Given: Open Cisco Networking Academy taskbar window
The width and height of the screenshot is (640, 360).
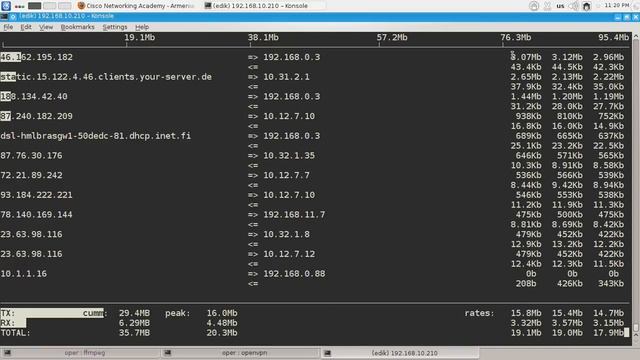Looking at the screenshot, I should 136,6.
